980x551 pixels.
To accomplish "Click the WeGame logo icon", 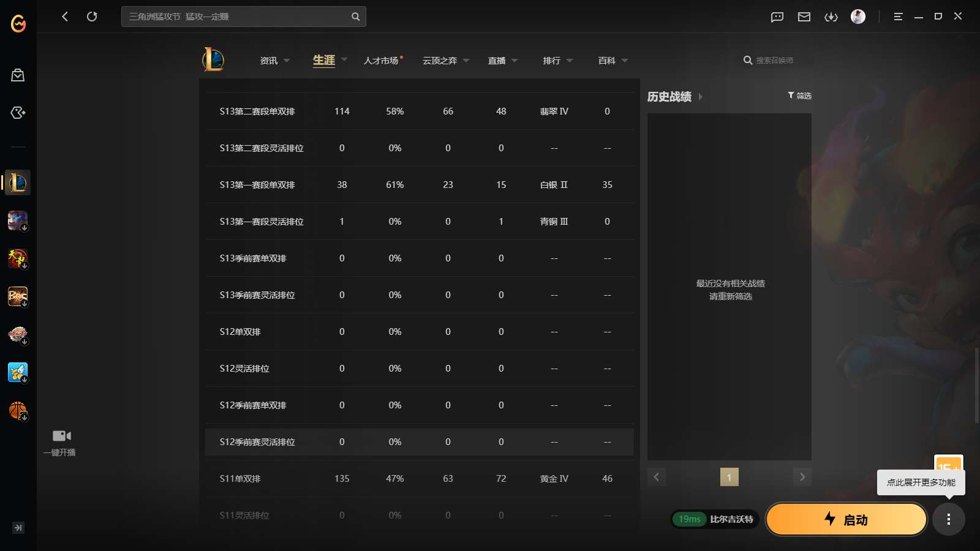I will pos(18,23).
